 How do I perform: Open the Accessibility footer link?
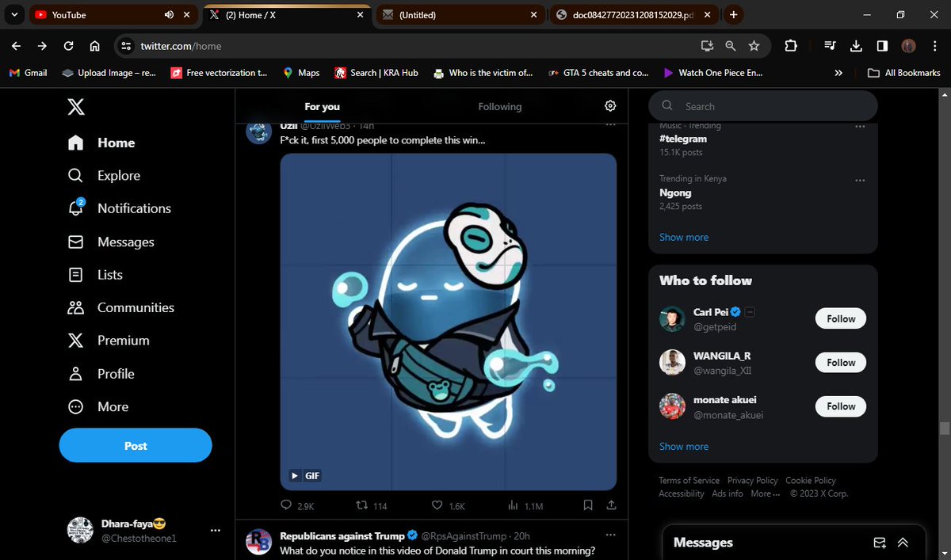682,493
